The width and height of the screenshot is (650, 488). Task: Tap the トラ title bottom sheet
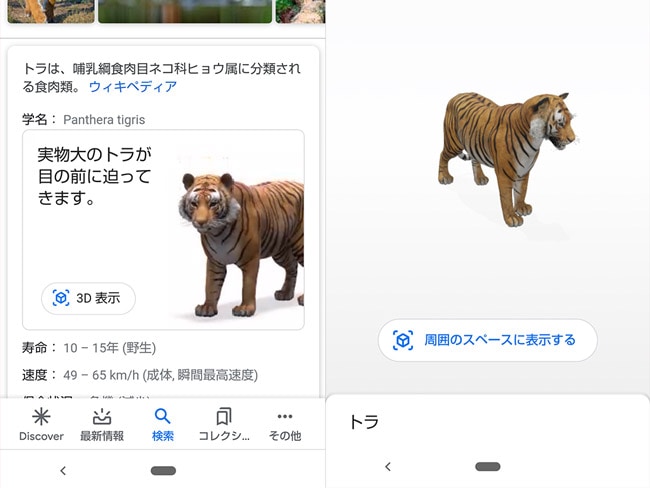click(364, 422)
